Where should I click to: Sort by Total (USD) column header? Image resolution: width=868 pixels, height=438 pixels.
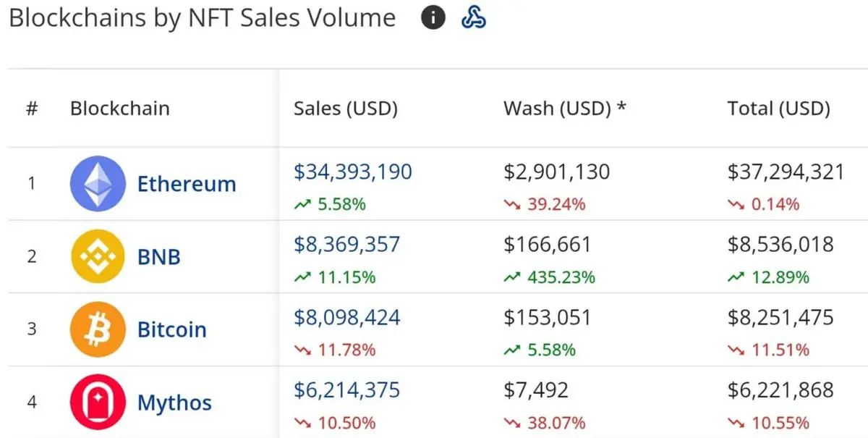pos(778,109)
